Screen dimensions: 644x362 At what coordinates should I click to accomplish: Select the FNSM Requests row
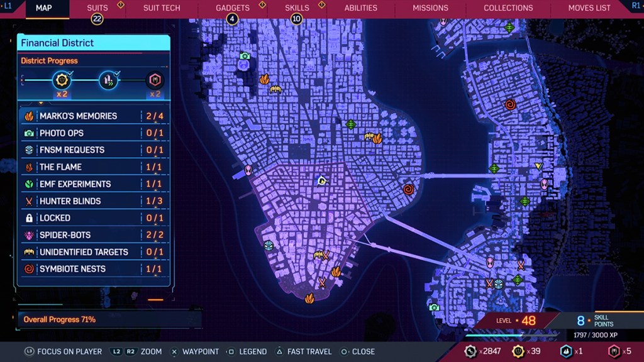[94, 150]
